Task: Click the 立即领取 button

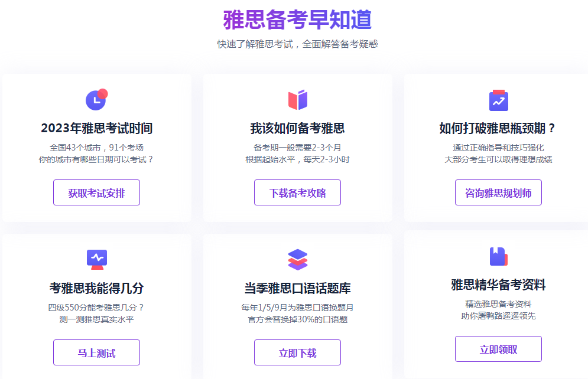Action: coord(498,349)
